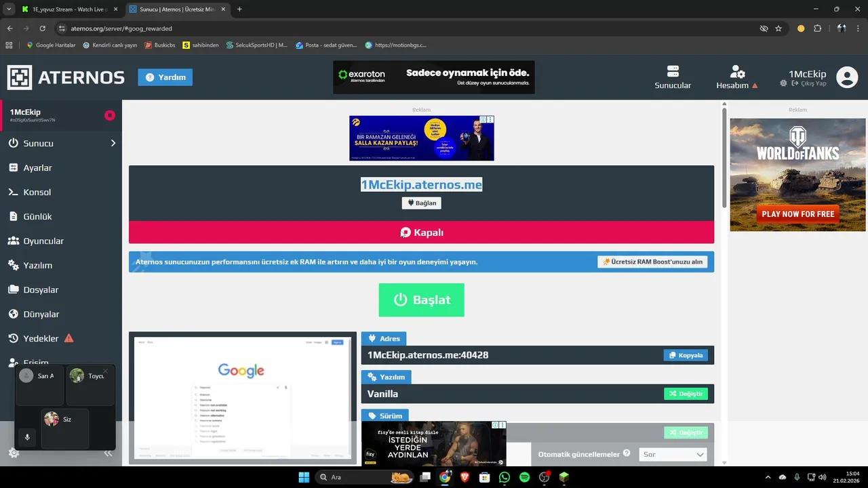
Task: Toggle the microphone in call overlay
Action: pyautogui.click(x=27, y=437)
